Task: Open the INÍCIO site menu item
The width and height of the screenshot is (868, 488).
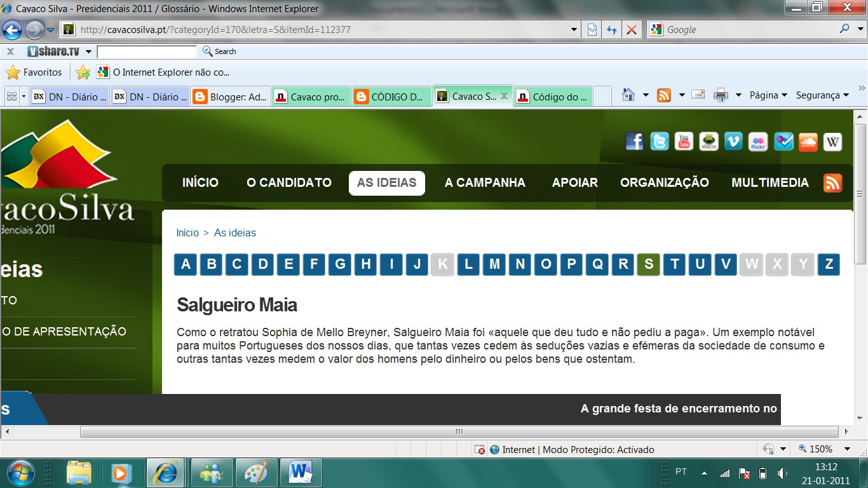Action: click(200, 183)
